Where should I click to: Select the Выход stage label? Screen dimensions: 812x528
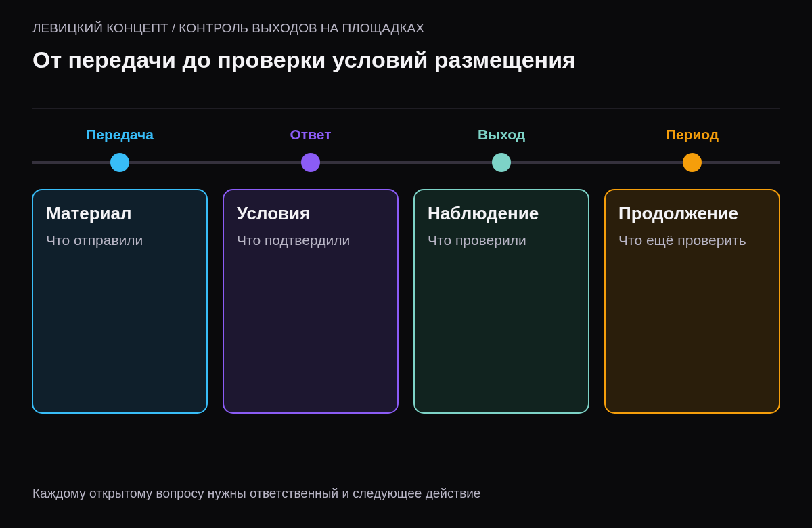(x=501, y=135)
